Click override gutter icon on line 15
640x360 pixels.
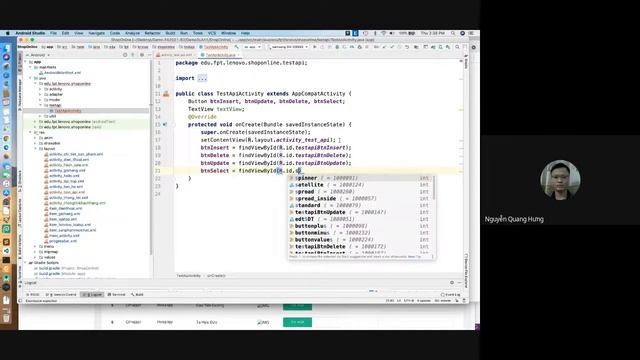[165, 124]
